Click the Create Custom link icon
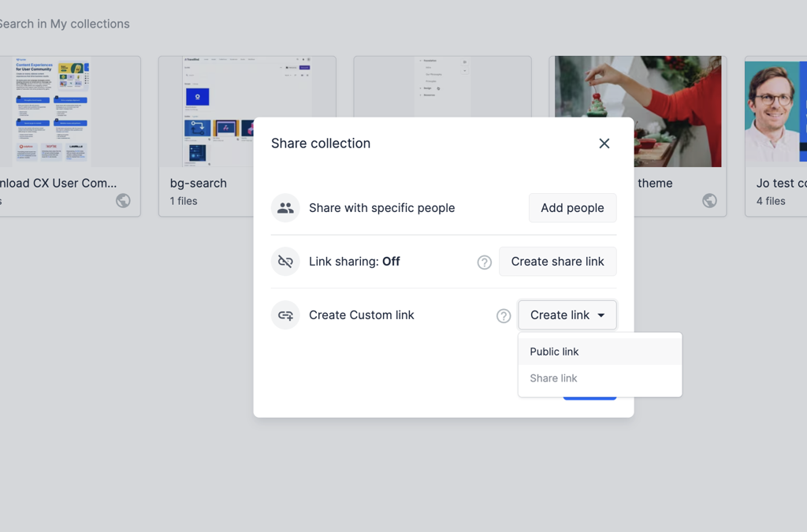This screenshot has width=807, height=532. click(285, 315)
